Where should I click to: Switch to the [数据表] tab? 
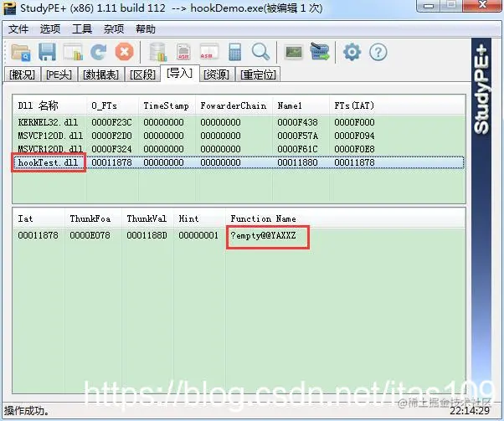tap(101, 74)
